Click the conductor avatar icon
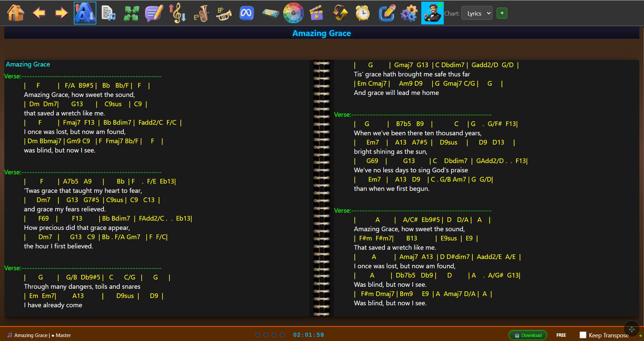The width and height of the screenshot is (644, 341). (432, 13)
